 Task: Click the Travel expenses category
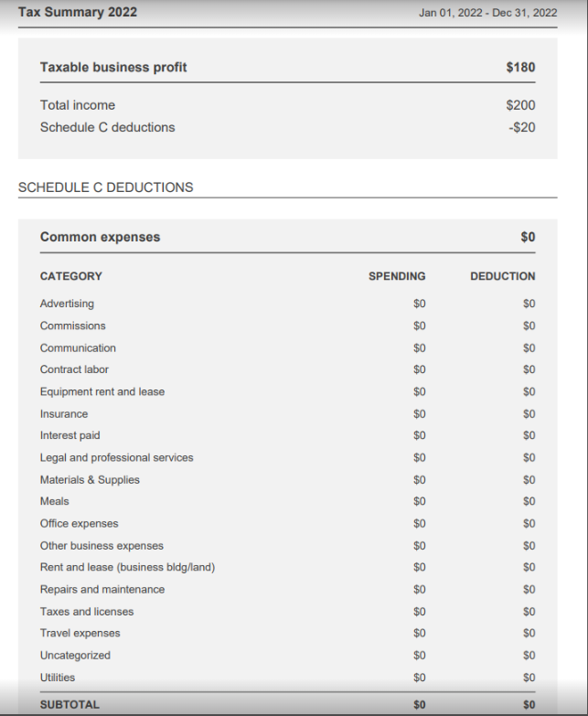[80, 633]
